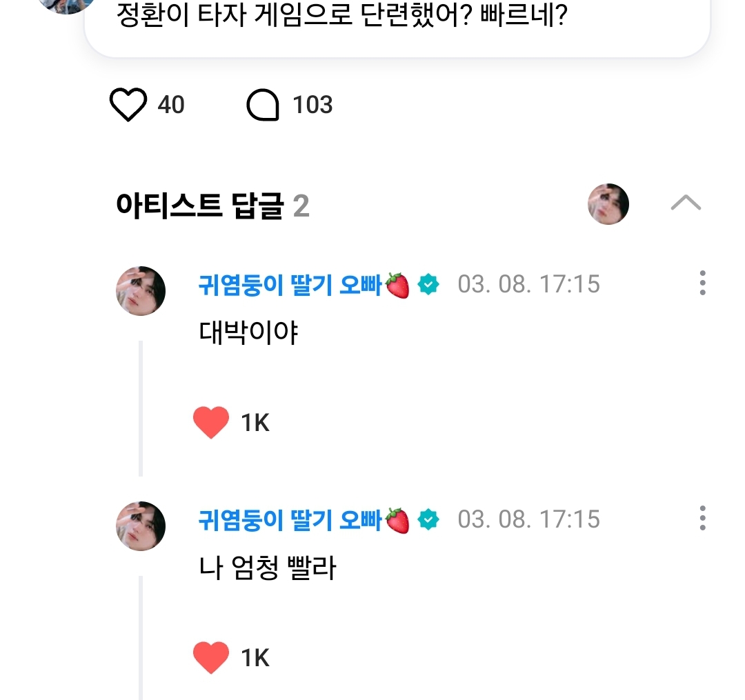Like the post with the outline heart
Image resolution: width=745 pixels, height=700 pixels.
(x=128, y=106)
